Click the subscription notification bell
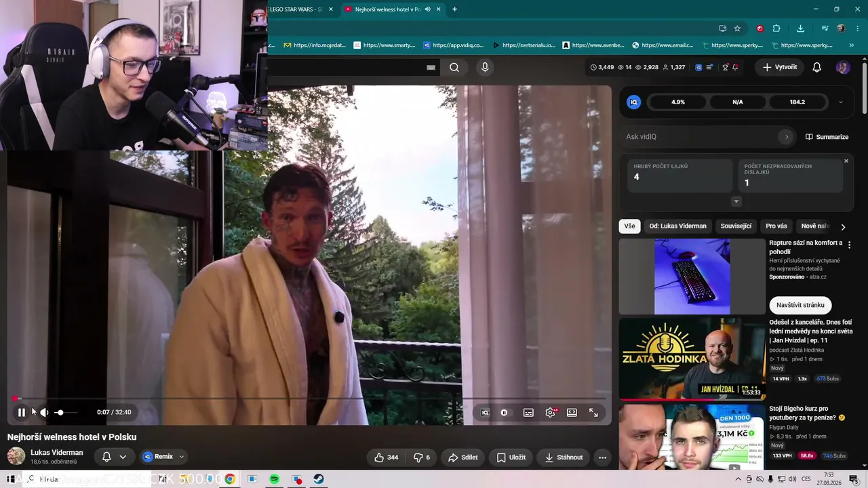The height and width of the screenshot is (488, 868). click(x=106, y=457)
